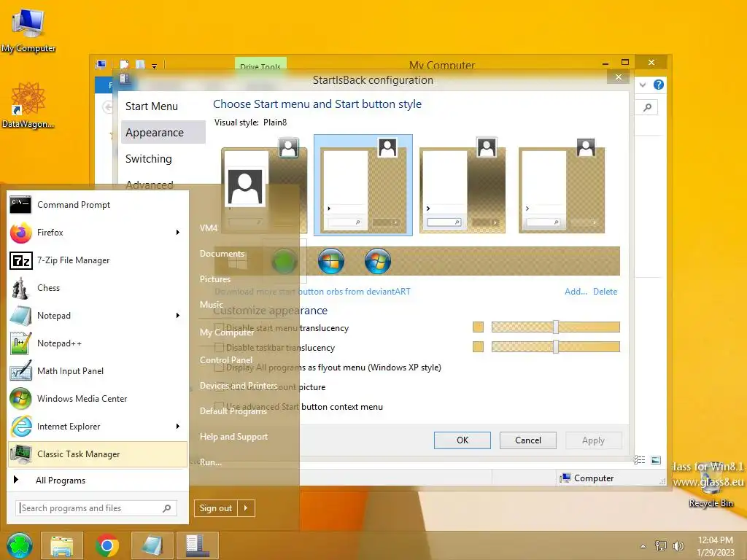Cancel the StartIsBack configuration

pyautogui.click(x=528, y=440)
